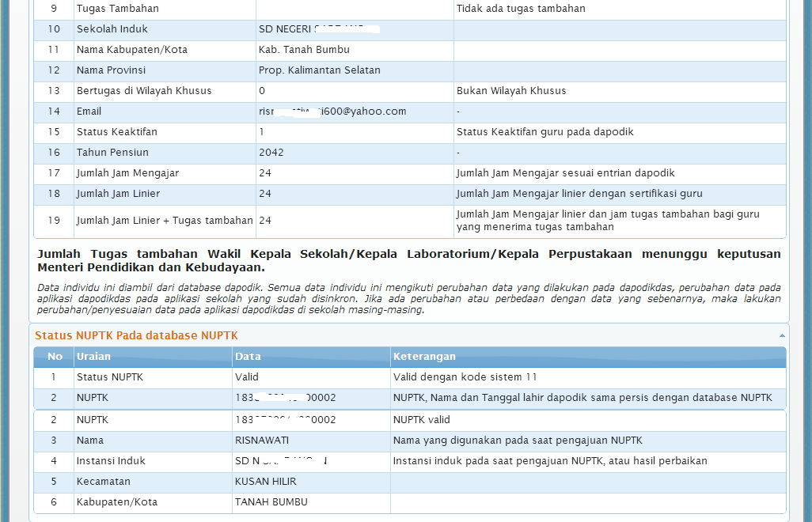Click the 'Kab. Tanah Bumbu' value

(x=304, y=50)
